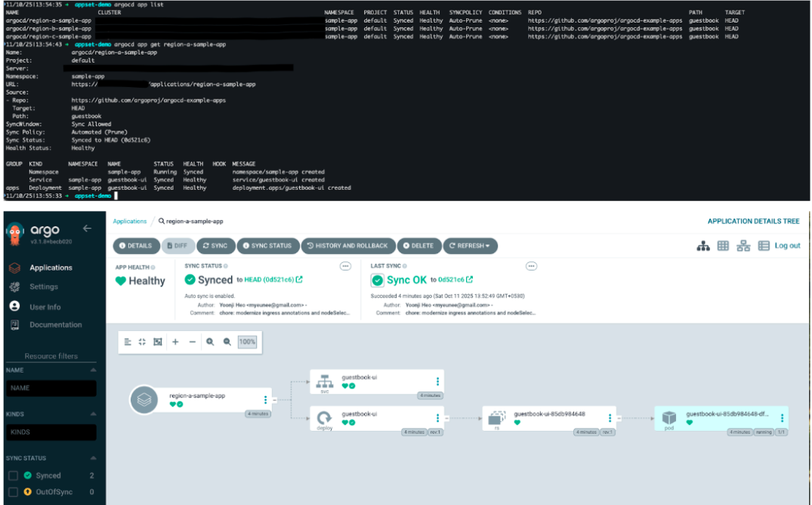The image size is (812, 505).
Task: Click the export image icon in the graph toolbar
Action: [157, 342]
